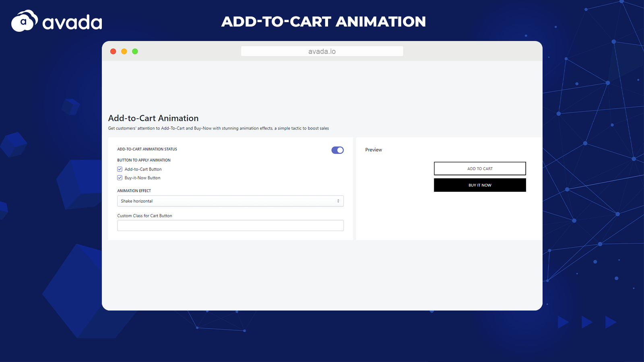Click the Add-to-Cart Animation page heading
644x362 pixels.
(153, 118)
